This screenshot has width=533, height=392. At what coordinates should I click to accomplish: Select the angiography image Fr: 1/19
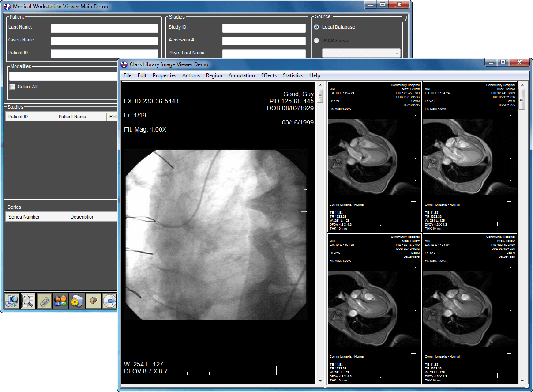coord(218,232)
